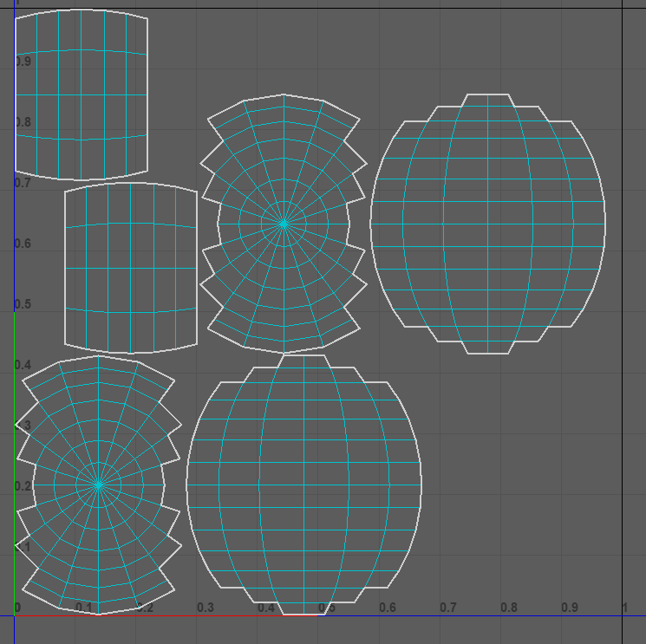Click the 0.3 label on the horizontal axis
646x644 pixels.
(x=205, y=608)
